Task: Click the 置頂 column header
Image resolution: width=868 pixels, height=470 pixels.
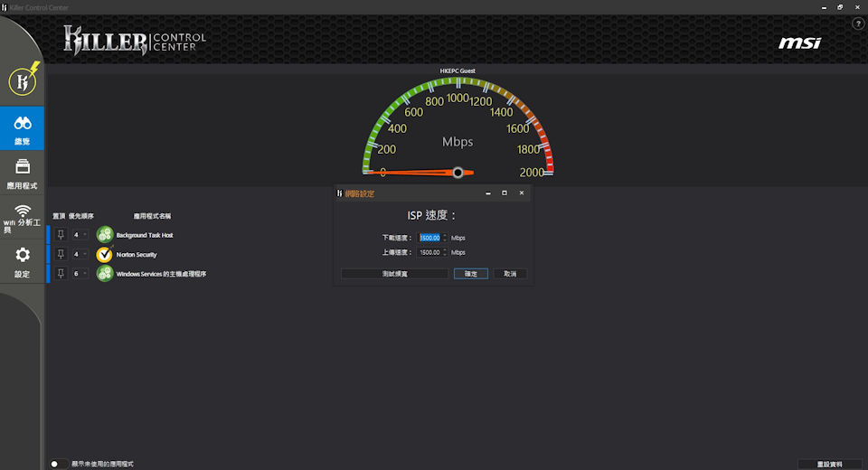Action: pos(59,216)
